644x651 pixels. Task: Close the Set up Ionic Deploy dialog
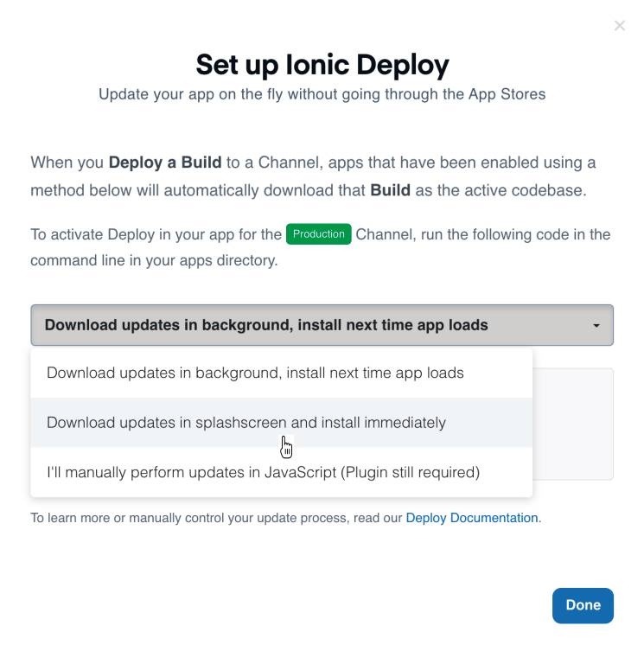click(x=620, y=26)
